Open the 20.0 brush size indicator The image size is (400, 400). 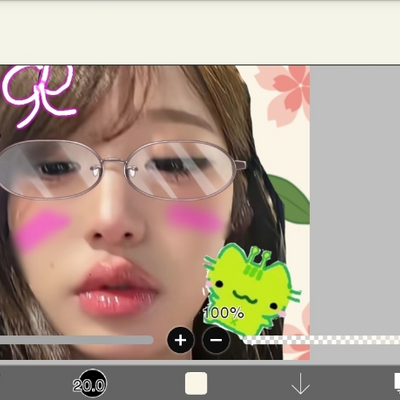(x=89, y=385)
